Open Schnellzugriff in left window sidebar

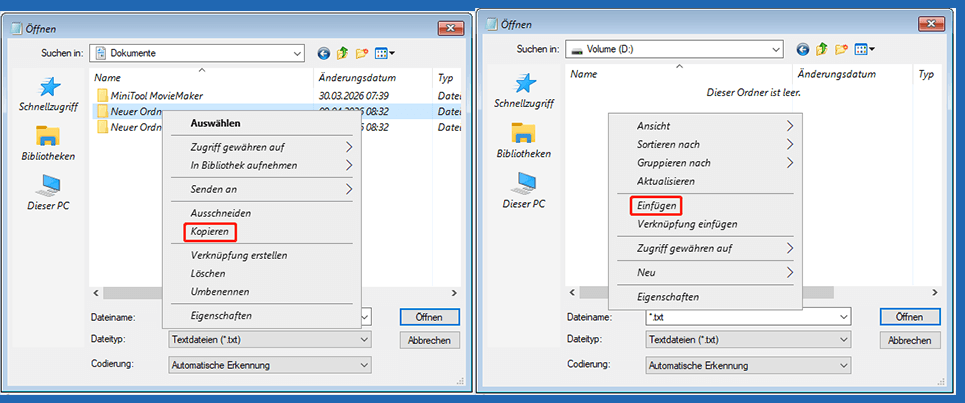[49, 95]
